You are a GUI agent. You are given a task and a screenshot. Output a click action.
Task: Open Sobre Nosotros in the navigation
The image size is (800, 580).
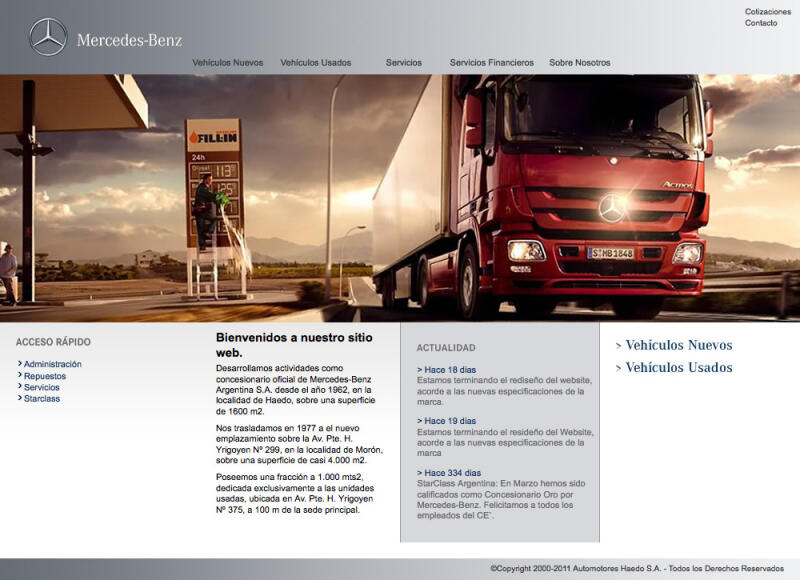pos(580,61)
